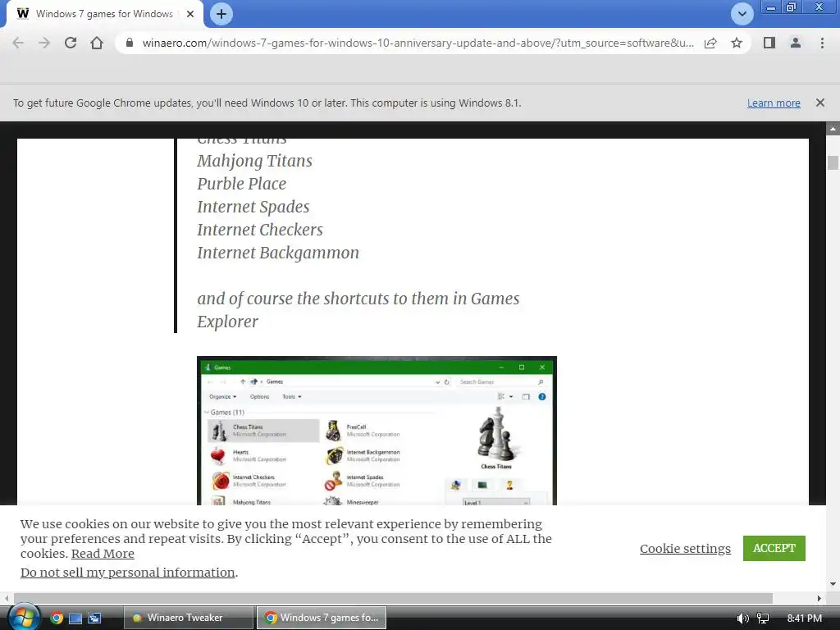Click the Mahjong Titans text in the list

[x=254, y=161]
